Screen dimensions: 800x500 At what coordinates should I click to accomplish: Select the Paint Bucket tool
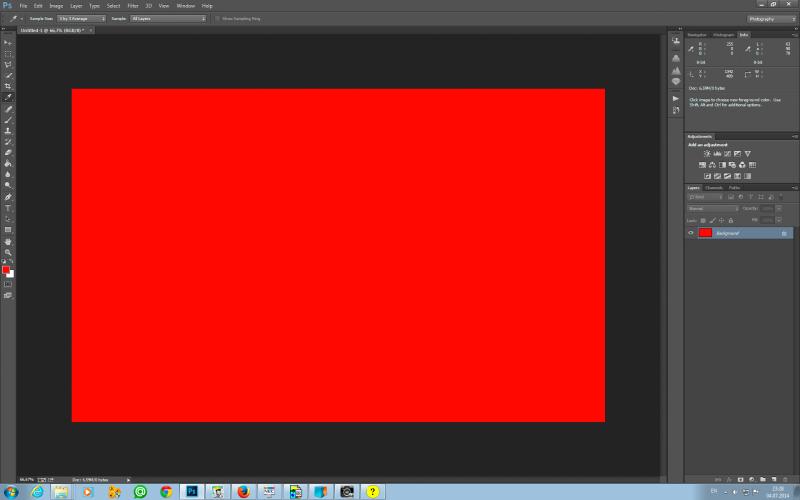8,163
